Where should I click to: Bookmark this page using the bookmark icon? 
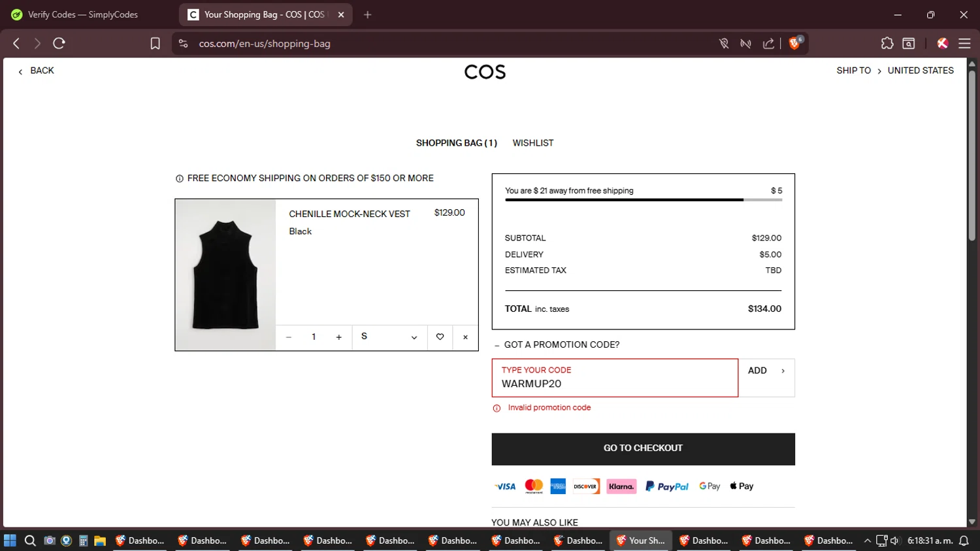(x=155, y=43)
